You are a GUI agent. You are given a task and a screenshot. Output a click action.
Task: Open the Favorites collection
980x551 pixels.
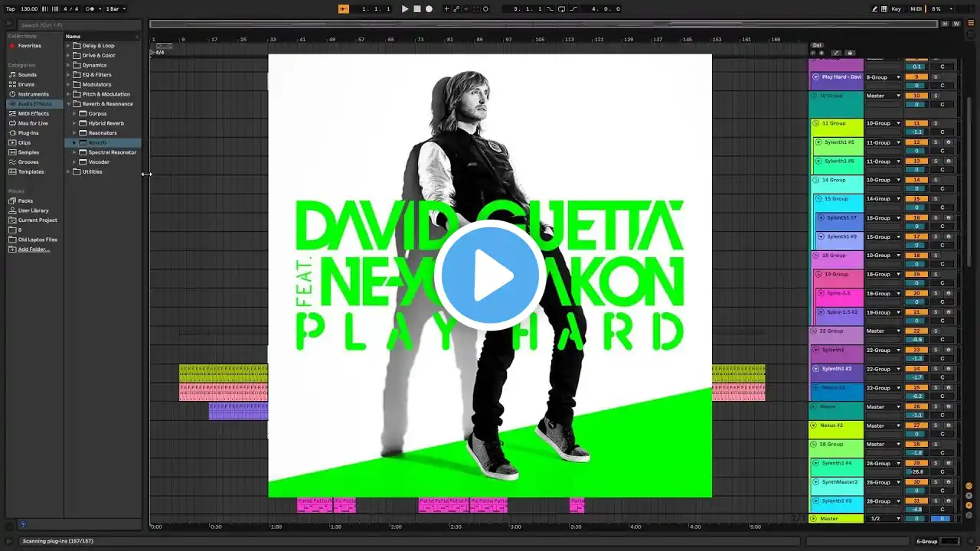pyautogui.click(x=30, y=46)
